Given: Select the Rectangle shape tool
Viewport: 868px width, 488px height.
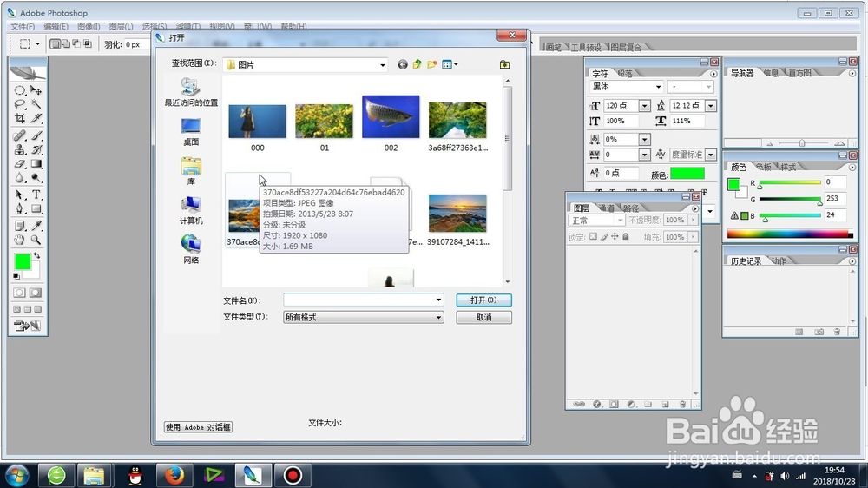Looking at the screenshot, I should pos(36,208).
